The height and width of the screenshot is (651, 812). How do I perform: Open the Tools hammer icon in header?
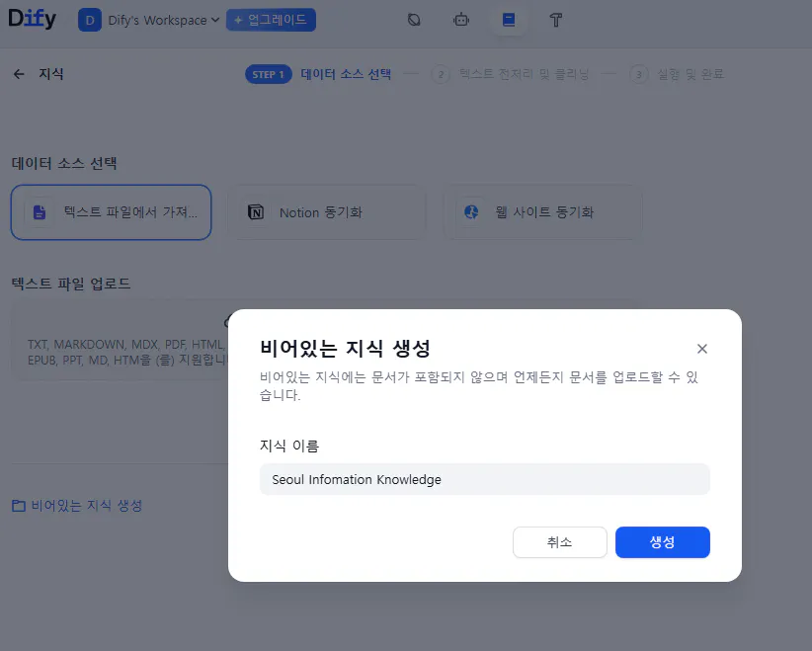555,20
